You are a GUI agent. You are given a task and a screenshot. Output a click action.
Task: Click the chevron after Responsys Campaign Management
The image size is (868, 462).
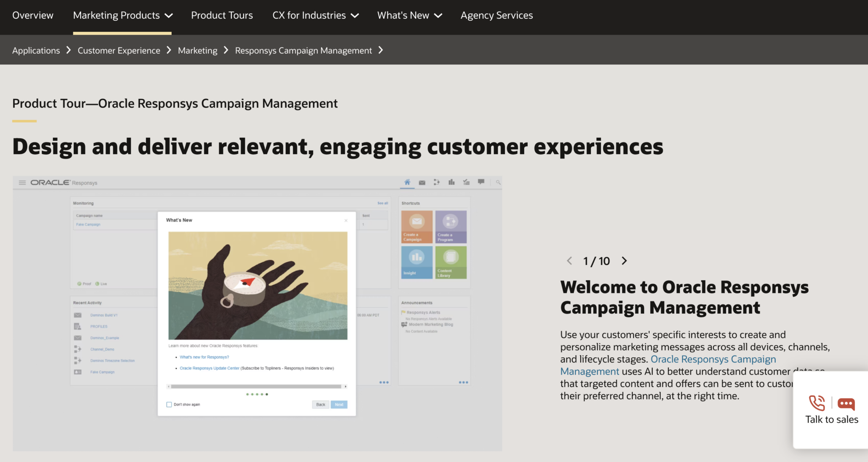381,50
